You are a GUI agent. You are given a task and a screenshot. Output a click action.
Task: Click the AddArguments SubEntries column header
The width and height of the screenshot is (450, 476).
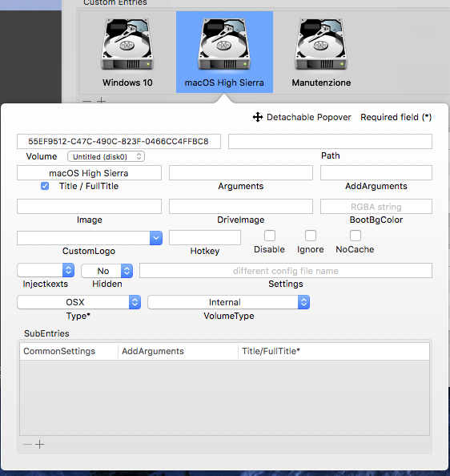click(178, 351)
